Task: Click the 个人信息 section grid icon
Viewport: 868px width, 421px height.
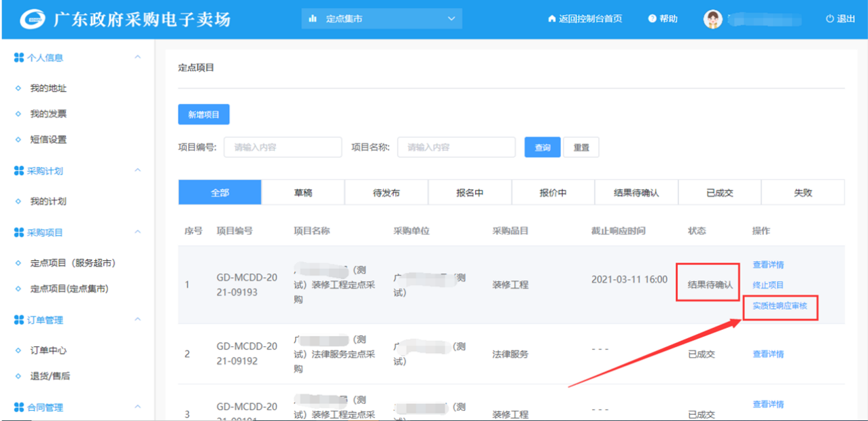Action: (19, 58)
